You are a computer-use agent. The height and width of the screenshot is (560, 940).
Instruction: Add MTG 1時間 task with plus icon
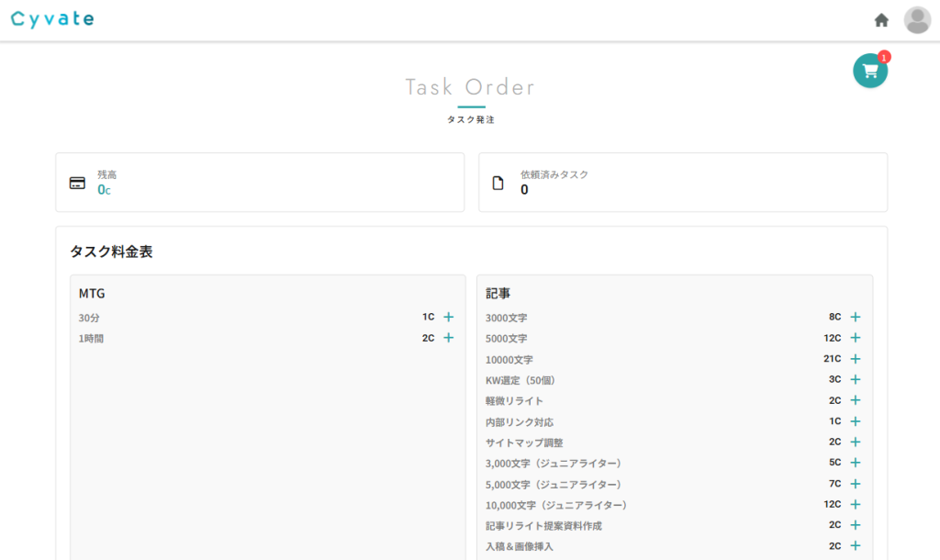[449, 338]
